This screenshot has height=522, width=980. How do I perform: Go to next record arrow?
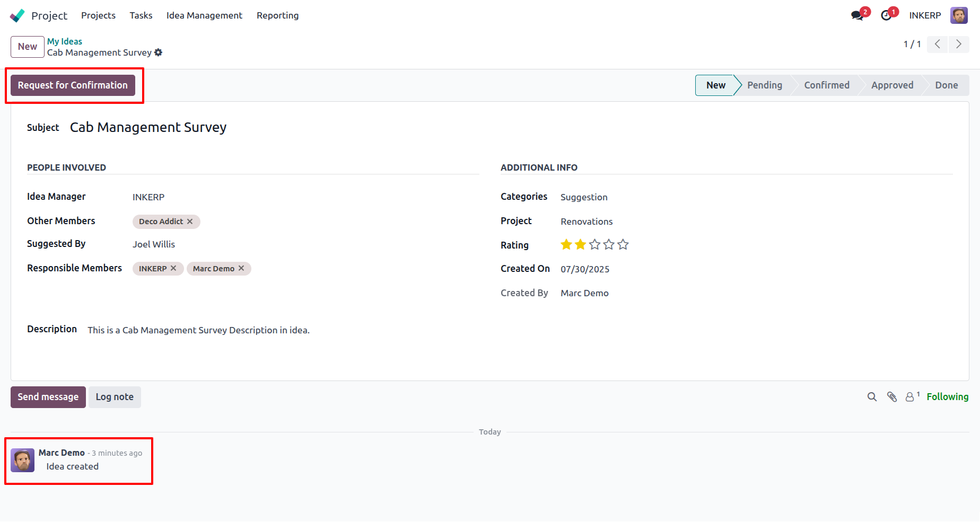(959, 44)
